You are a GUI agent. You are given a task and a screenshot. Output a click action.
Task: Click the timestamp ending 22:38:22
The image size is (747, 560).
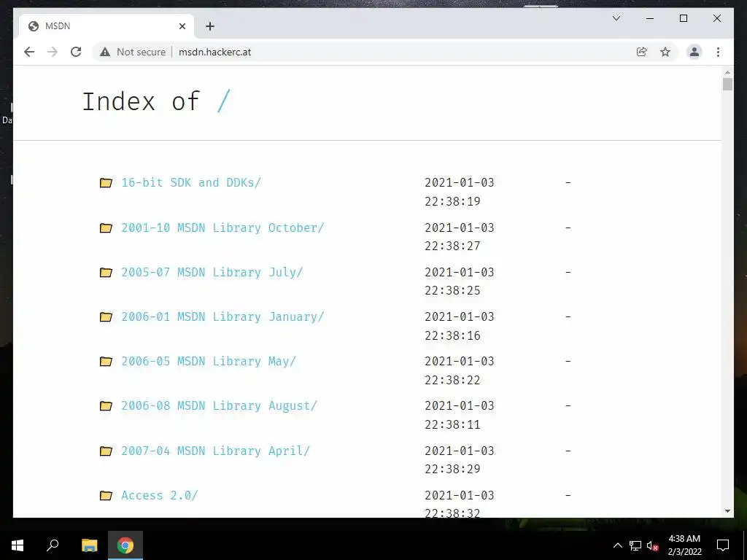460,370
